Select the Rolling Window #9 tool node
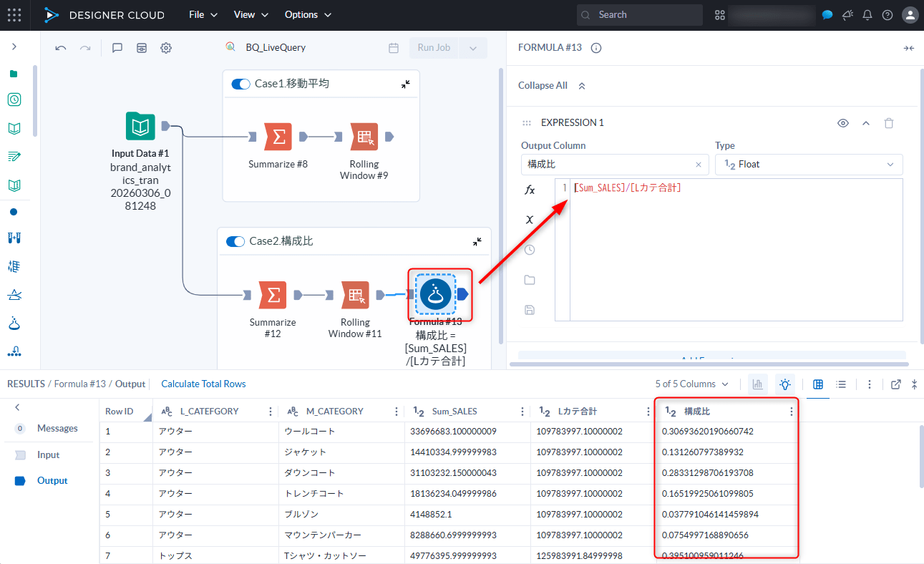 364,137
